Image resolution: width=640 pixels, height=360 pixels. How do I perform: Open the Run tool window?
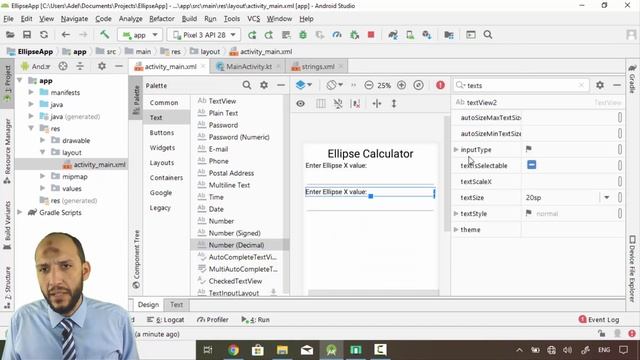point(256,320)
